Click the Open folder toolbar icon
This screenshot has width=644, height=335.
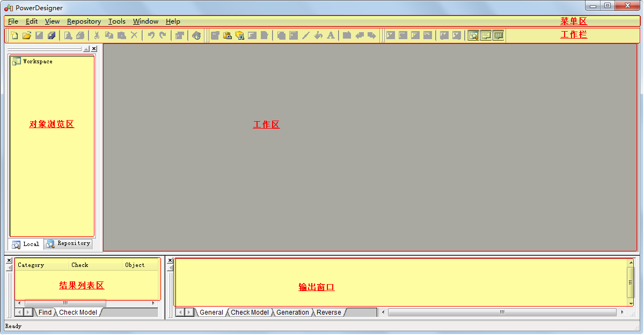point(26,35)
